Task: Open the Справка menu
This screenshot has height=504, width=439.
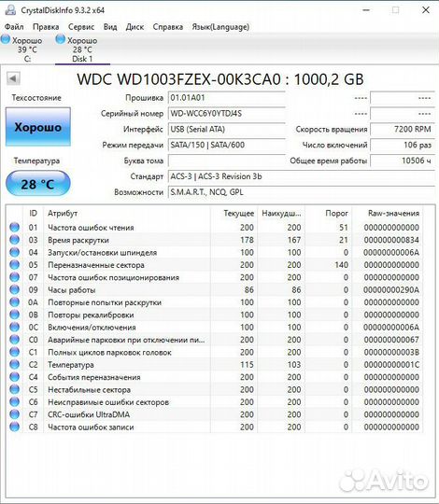Action: click(168, 27)
